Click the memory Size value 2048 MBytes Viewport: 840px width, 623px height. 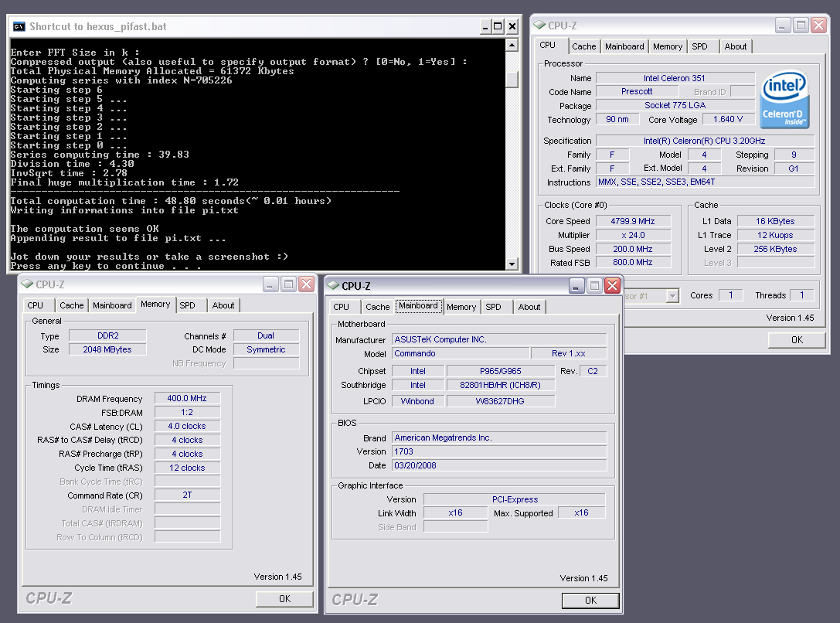[x=107, y=349]
